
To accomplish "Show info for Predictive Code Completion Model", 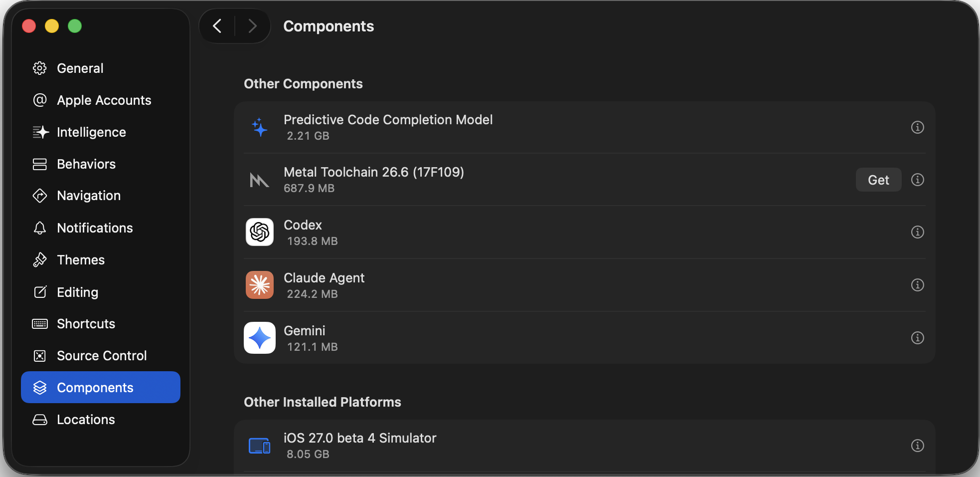I will point(917,127).
